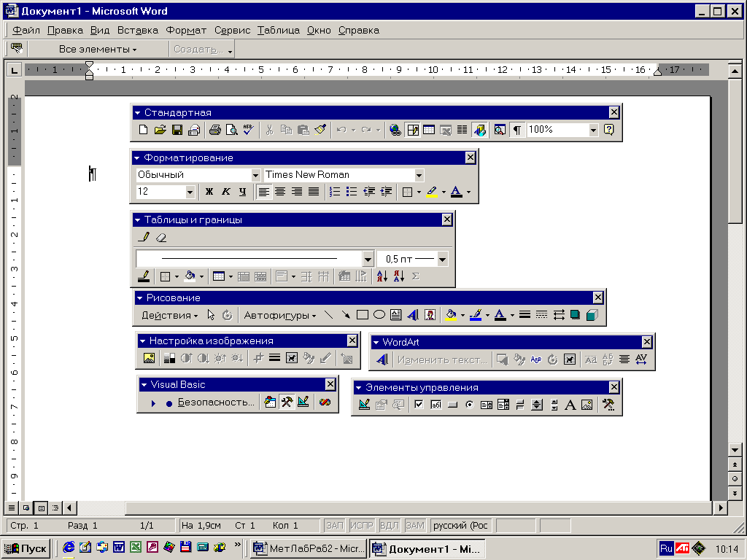
Task: Click the Format Painter brush icon
Action: [x=320, y=130]
